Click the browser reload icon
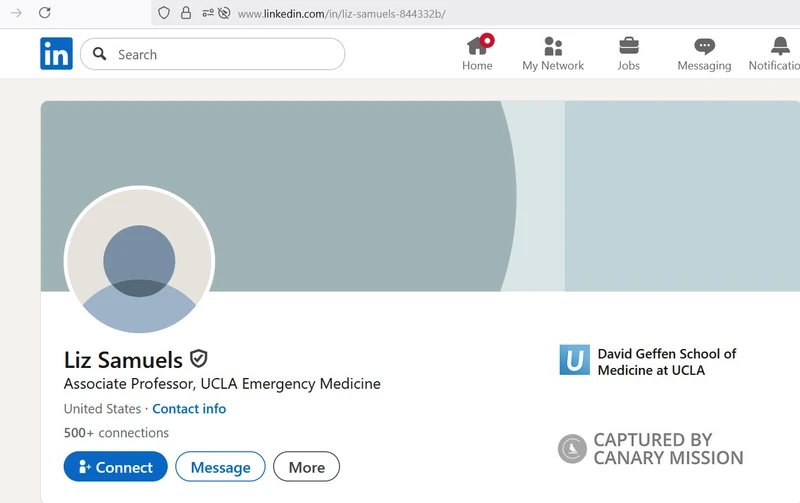Viewport: 800px width, 503px height. [x=45, y=13]
